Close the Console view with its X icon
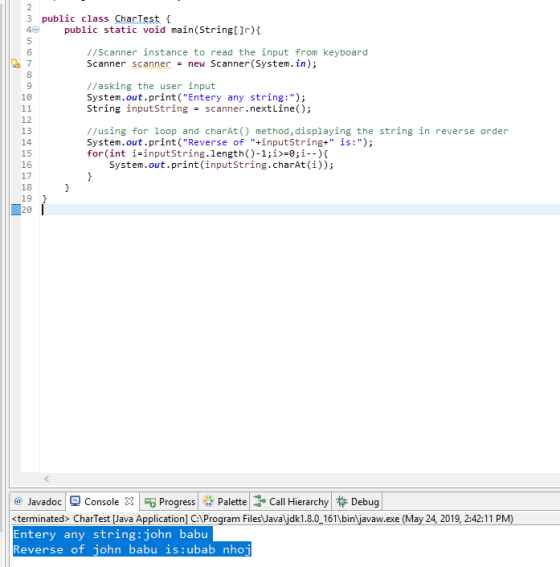 coord(129,501)
